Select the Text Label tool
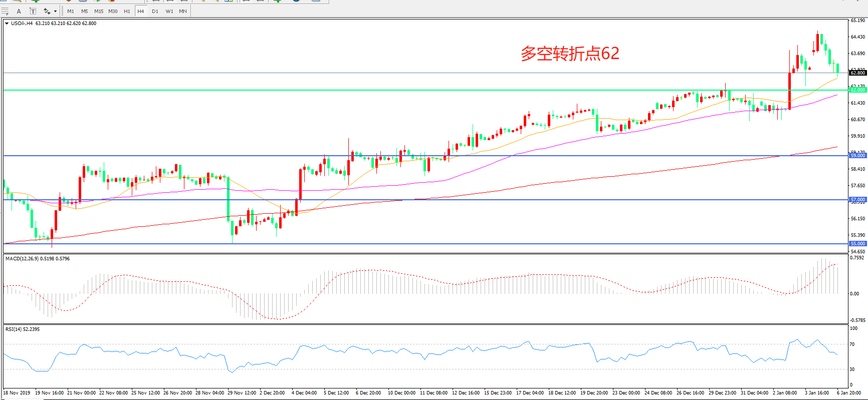This screenshot has height=400, width=868. 33,11
